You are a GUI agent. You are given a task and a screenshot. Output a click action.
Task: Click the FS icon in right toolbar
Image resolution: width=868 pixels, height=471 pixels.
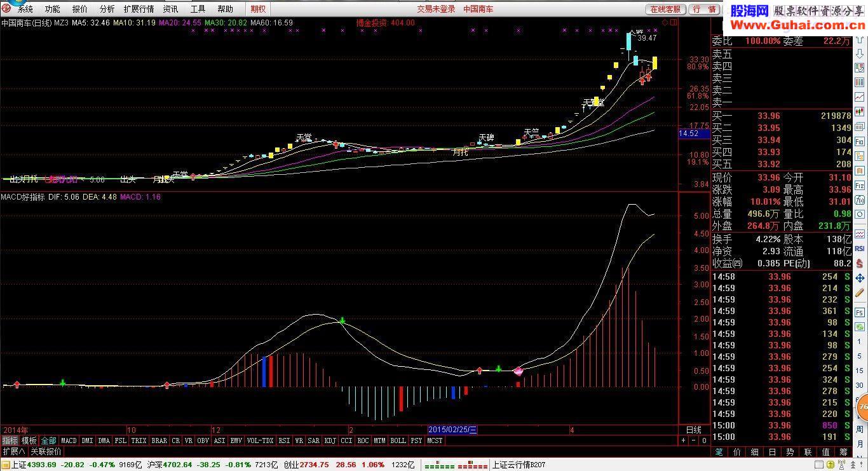(x=860, y=312)
